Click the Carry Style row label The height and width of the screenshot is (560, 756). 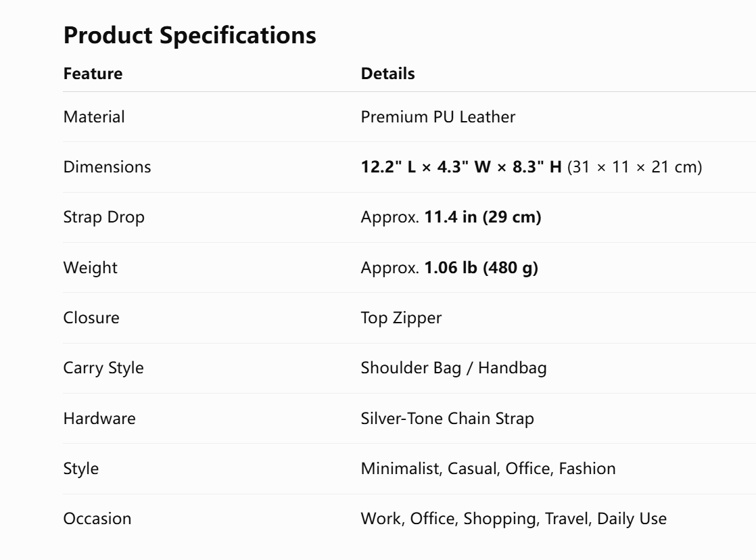[x=103, y=369]
